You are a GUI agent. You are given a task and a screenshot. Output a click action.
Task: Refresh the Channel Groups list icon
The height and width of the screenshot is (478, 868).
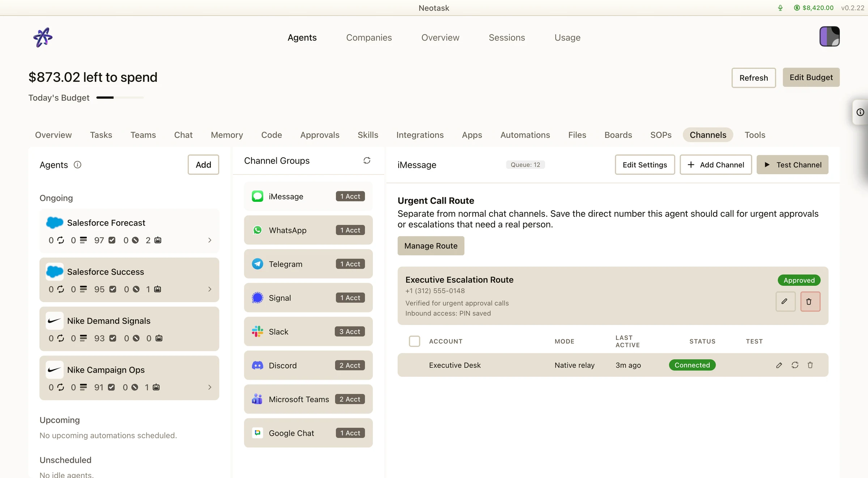pyautogui.click(x=367, y=161)
